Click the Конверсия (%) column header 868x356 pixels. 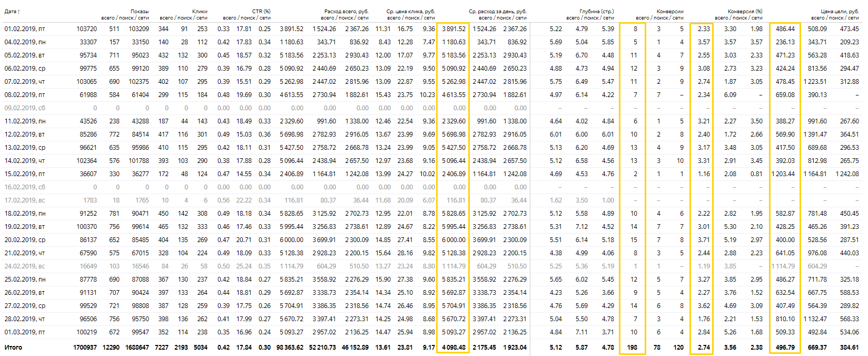tap(745, 11)
